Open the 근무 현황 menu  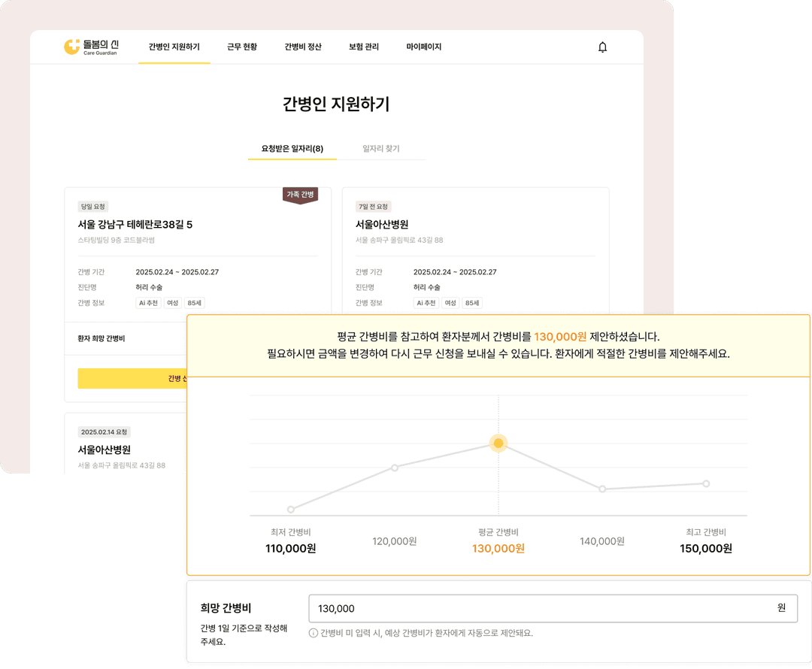tap(242, 47)
